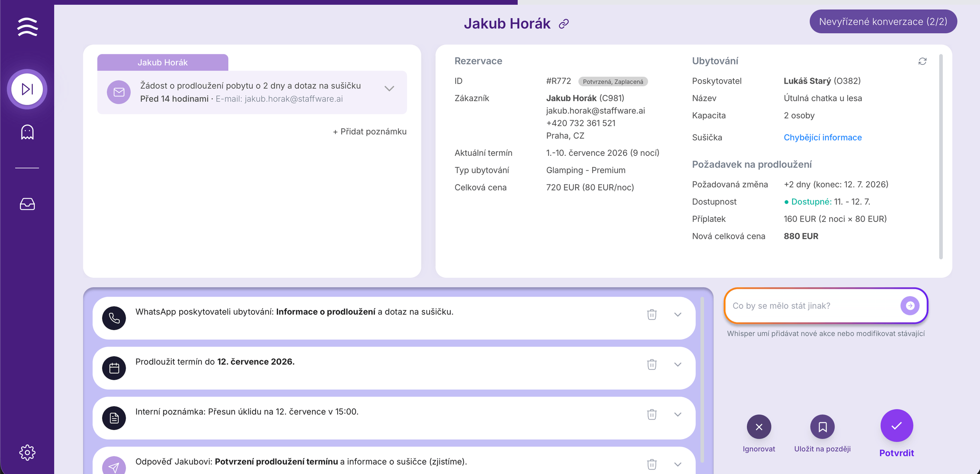Image resolution: width=980 pixels, height=474 pixels.
Task: Refresh the Ubytování data with the reload icon
Action: point(922,61)
